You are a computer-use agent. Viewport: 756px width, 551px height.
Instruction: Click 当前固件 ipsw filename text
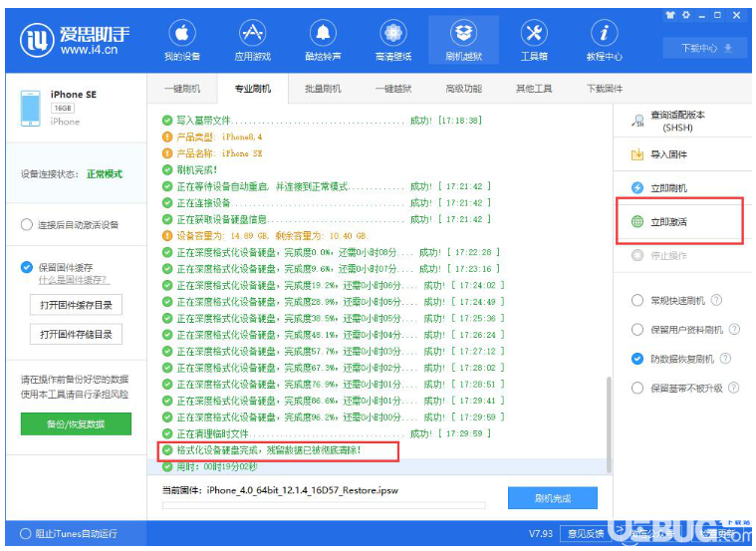point(303,490)
